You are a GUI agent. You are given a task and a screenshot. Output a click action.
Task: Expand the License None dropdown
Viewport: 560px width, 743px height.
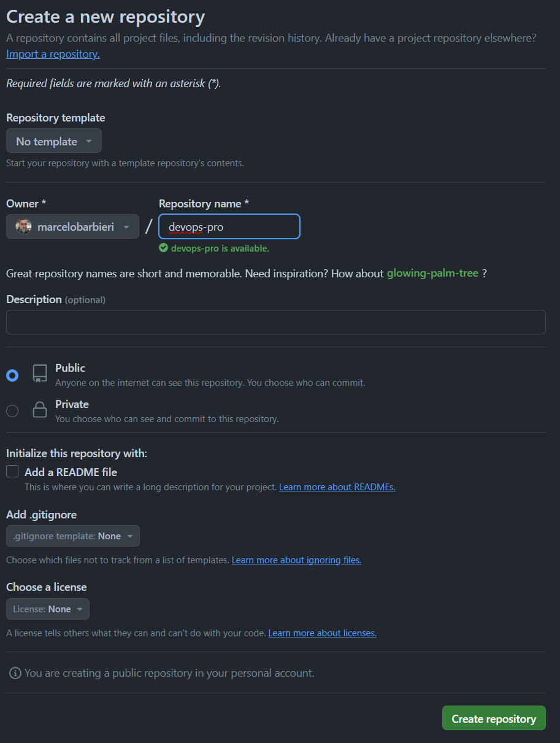tap(48, 609)
